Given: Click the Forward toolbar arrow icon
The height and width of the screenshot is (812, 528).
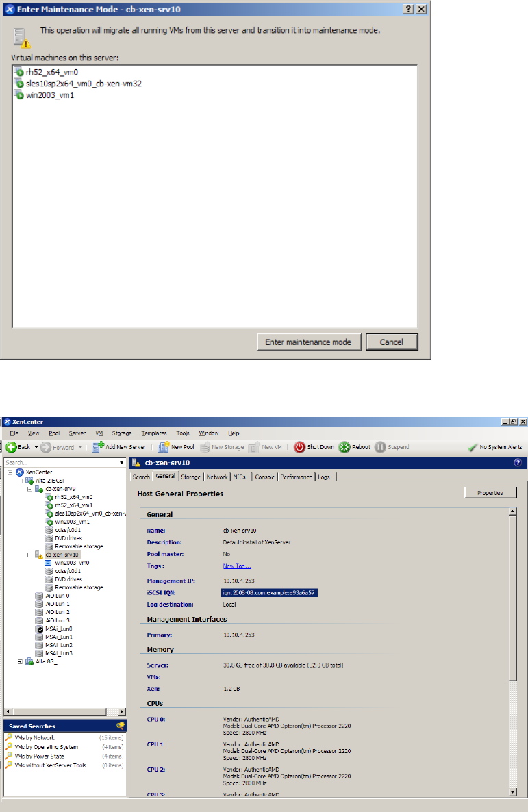Looking at the screenshot, I should (x=46, y=447).
